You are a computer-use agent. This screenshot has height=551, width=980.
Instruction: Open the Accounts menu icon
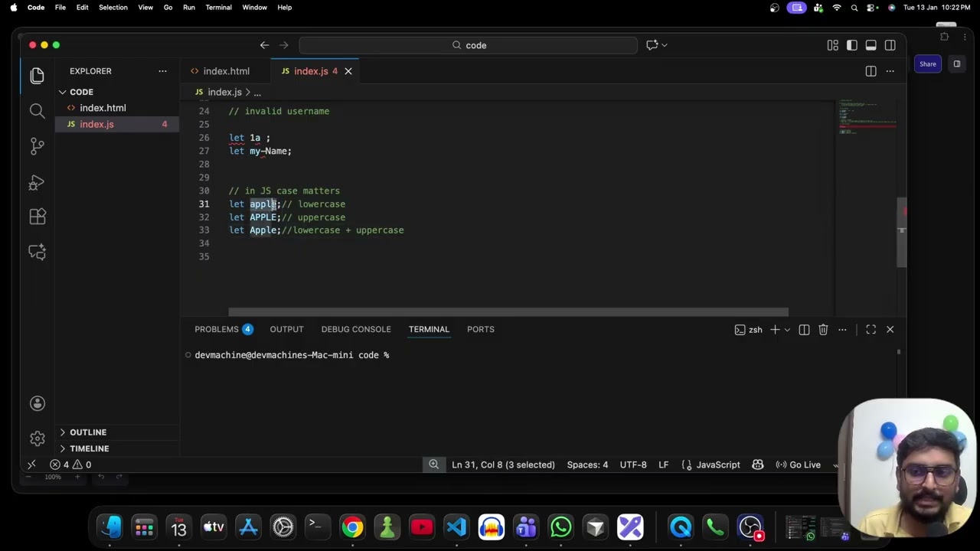coord(37,403)
